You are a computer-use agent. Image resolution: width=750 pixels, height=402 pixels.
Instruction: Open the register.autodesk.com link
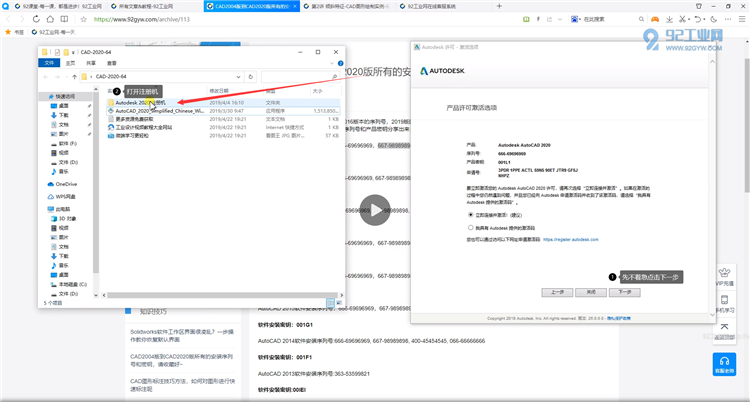coord(571,239)
